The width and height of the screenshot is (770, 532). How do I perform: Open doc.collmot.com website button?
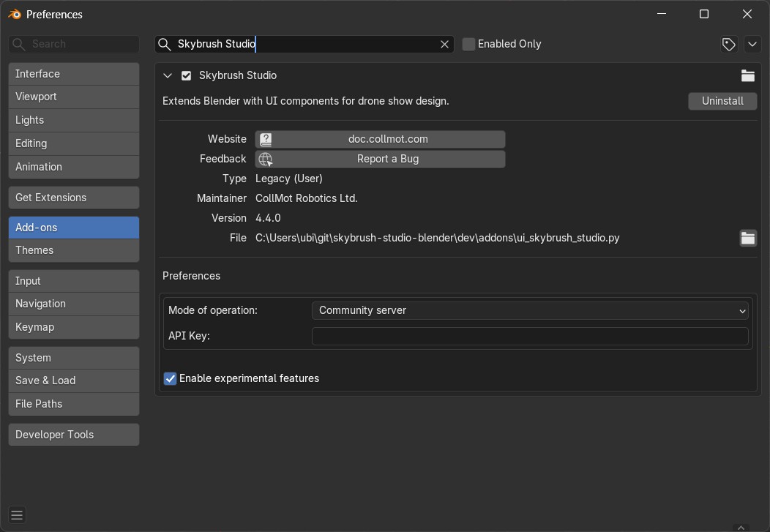(380, 139)
